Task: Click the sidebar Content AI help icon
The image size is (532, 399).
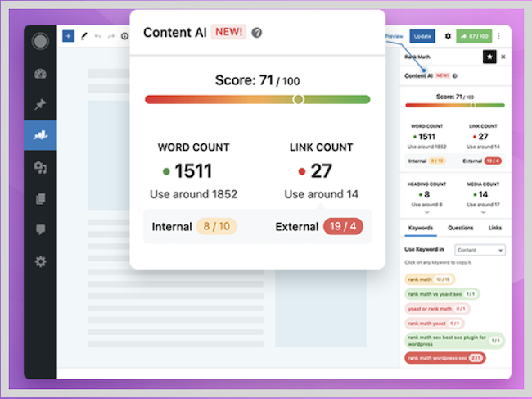Action: click(x=455, y=75)
